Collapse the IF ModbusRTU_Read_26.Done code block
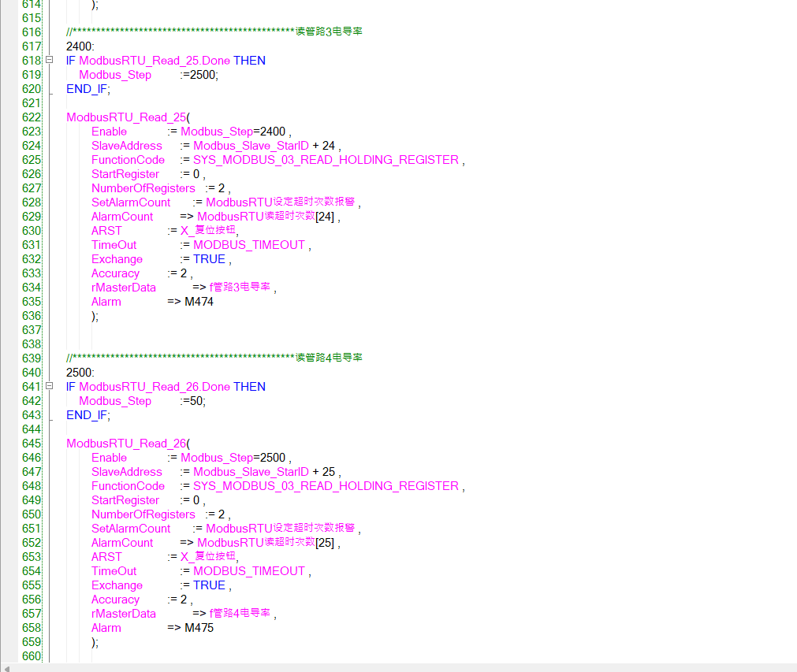 coord(49,387)
